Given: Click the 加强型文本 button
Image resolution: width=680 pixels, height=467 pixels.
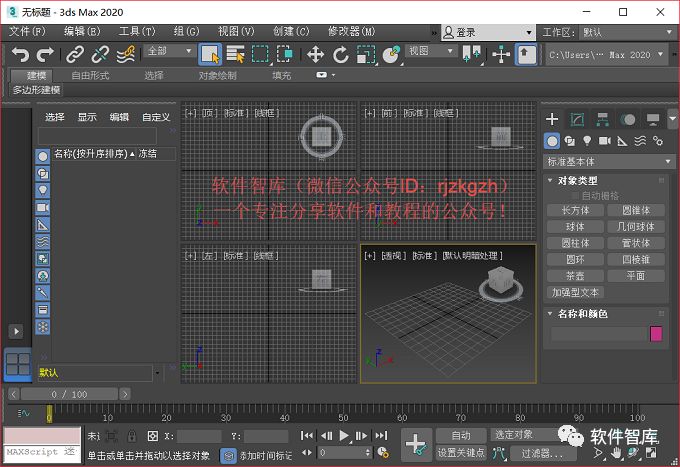Looking at the screenshot, I should [x=575, y=292].
